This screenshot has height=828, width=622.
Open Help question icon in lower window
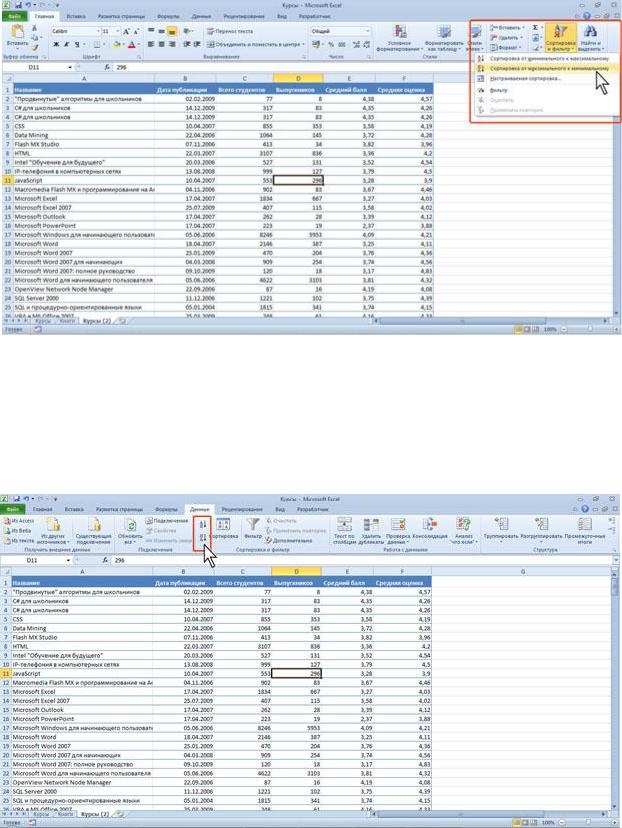[x=585, y=509]
